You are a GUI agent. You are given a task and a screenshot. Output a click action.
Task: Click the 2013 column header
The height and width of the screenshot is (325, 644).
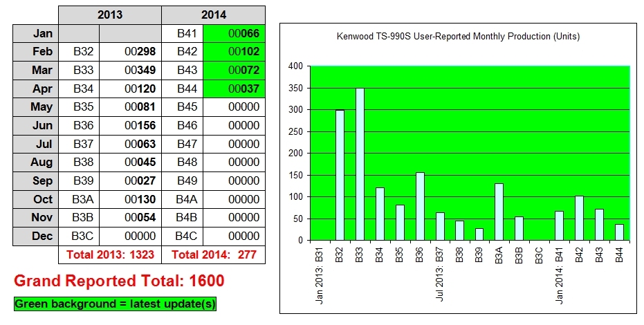pos(110,15)
